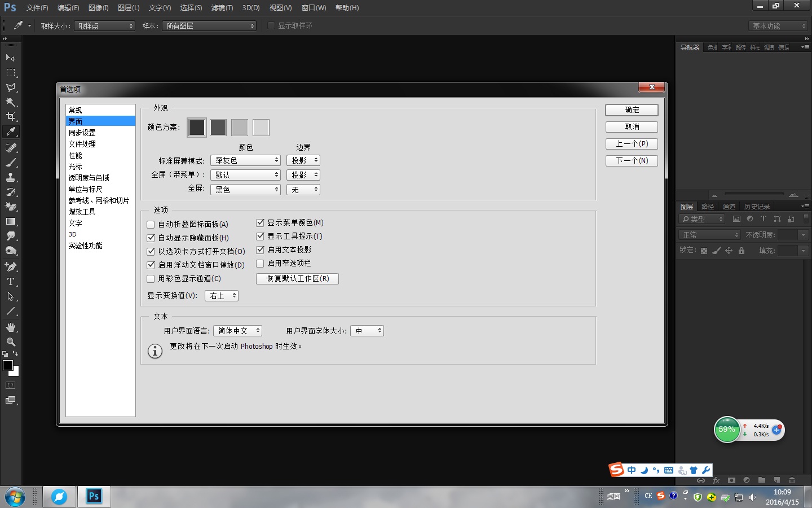Viewport: 812px width, 508px height.
Task: Open the 图像(I) menu
Action: [x=98, y=8]
